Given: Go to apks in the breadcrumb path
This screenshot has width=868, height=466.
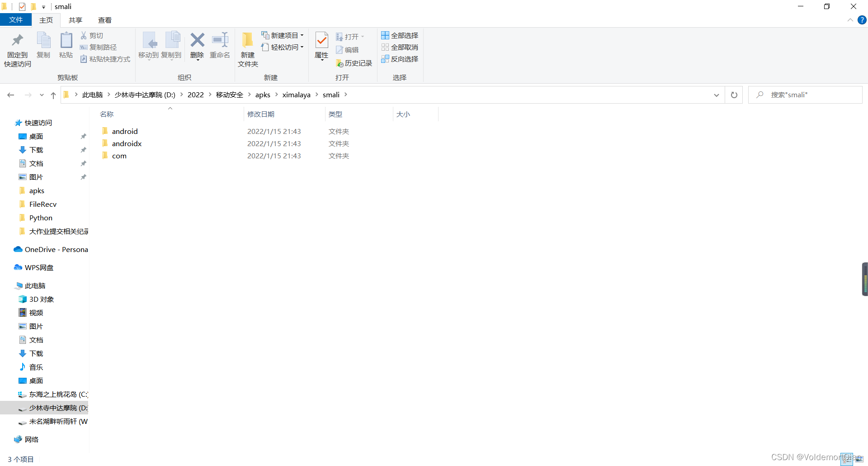Looking at the screenshot, I should [x=263, y=95].
